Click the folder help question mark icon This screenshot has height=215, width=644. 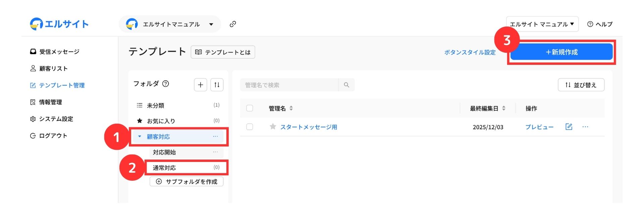point(166,84)
